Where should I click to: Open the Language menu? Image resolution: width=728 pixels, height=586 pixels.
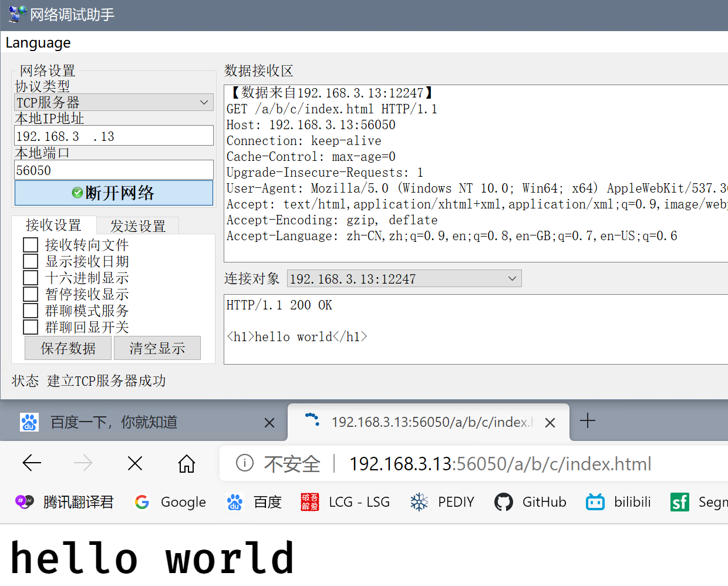point(38,43)
